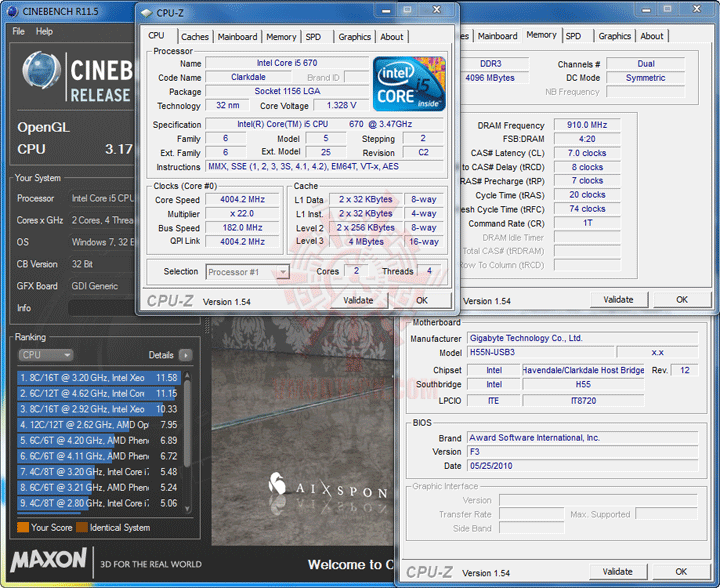Click the DRAM Frequency value 910.0 MHz
This screenshot has width=720, height=588.
[x=587, y=125]
